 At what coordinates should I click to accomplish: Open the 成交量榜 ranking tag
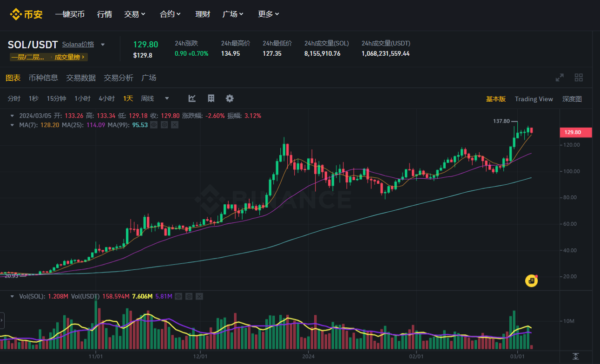point(70,57)
